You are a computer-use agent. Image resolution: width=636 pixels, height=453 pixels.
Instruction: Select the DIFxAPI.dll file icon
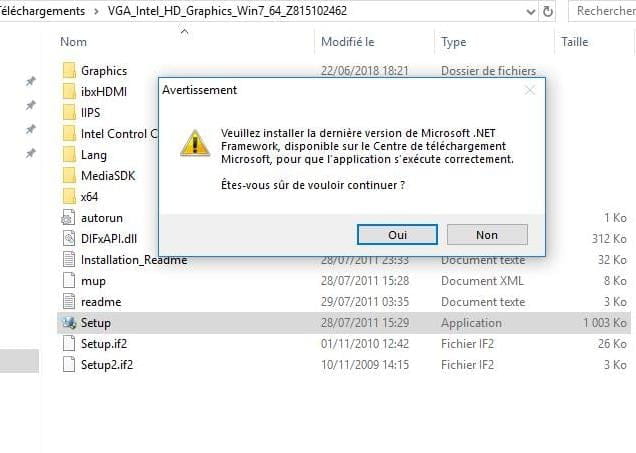(69, 239)
